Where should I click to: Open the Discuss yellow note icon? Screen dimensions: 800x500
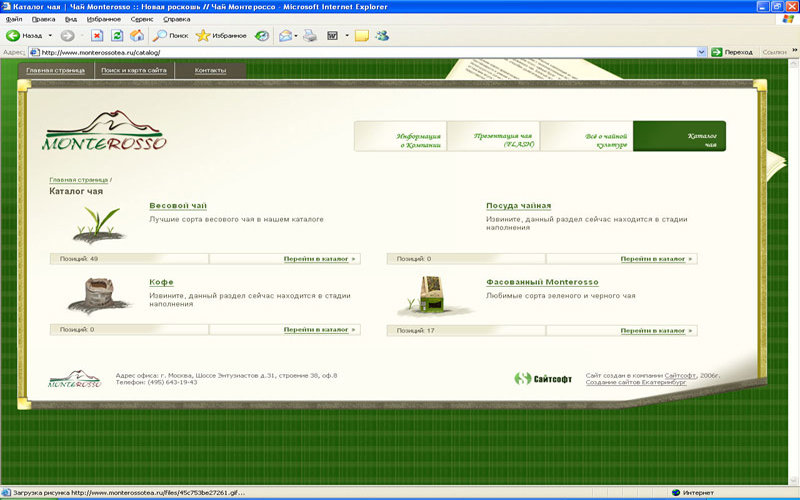point(362,36)
